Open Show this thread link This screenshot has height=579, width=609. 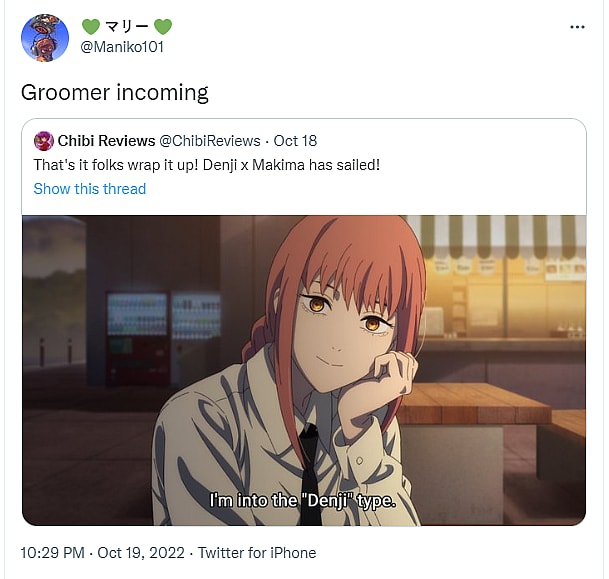coord(90,189)
